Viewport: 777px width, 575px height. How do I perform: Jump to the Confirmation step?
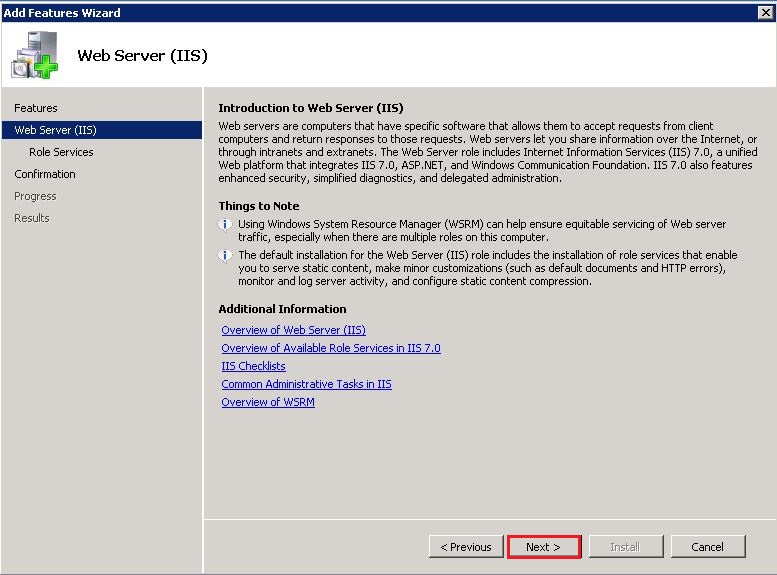pyautogui.click(x=45, y=174)
